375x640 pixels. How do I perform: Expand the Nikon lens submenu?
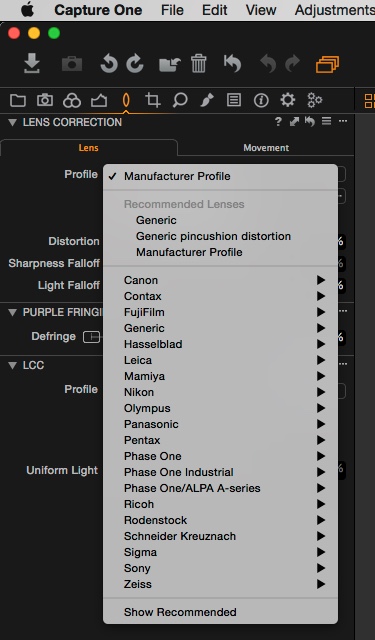coord(220,392)
